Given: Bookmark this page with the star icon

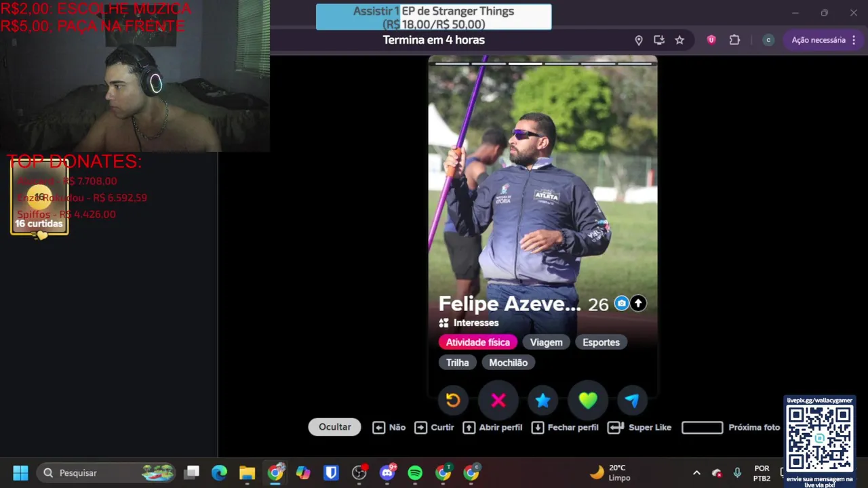Looking at the screenshot, I should (679, 40).
